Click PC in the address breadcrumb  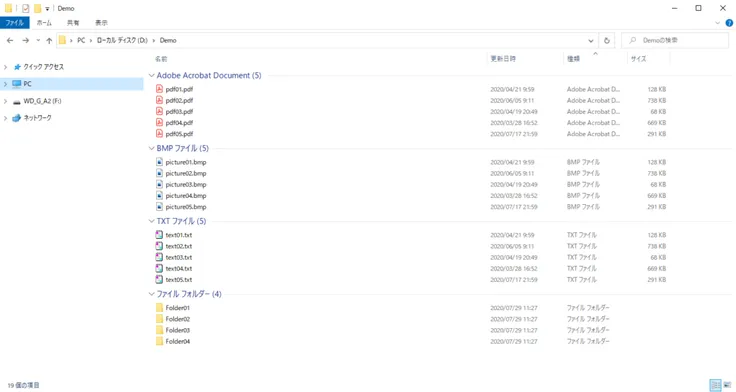coord(81,40)
